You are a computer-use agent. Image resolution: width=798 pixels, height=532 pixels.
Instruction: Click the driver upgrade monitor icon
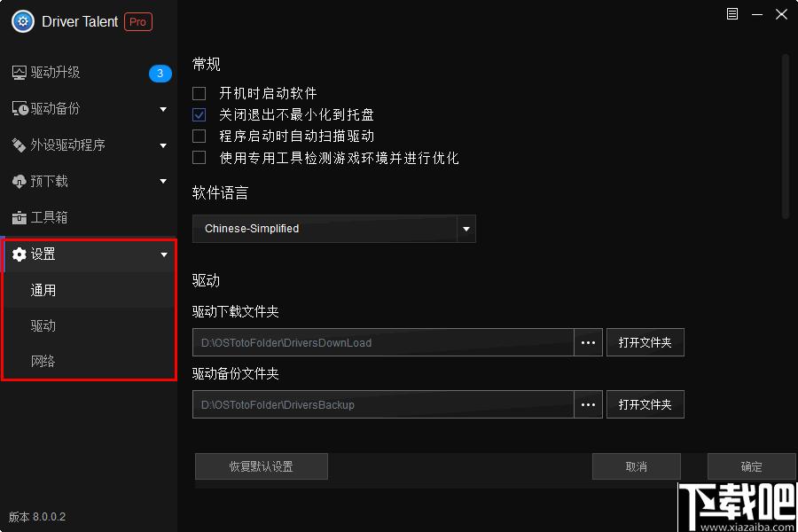[x=20, y=73]
